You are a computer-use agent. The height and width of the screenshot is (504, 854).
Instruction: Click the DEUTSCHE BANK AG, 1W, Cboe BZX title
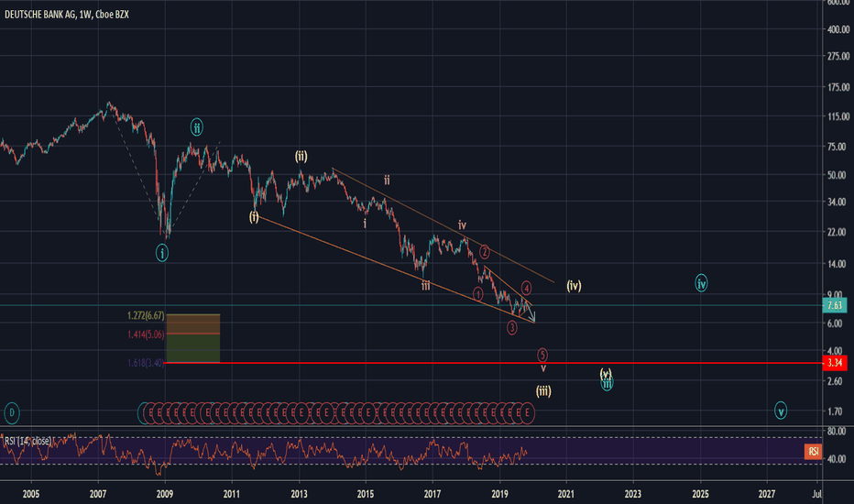click(67, 15)
